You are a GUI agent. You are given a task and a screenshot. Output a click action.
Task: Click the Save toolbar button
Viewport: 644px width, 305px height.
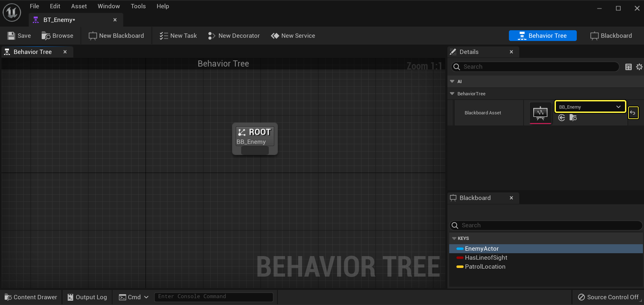click(19, 36)
